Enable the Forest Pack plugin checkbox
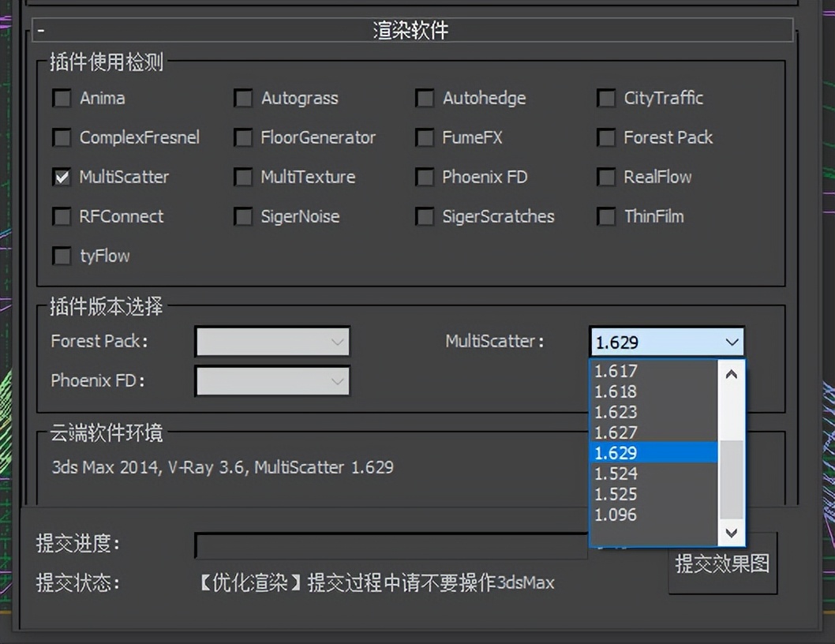The height and width of the screenshot is (644, 835). coord(605,137)
